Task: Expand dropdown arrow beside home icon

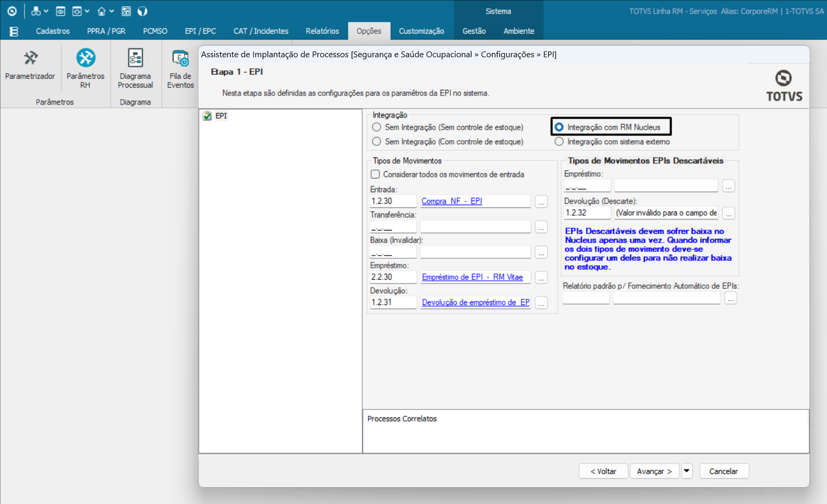Action: click(112, 11)
